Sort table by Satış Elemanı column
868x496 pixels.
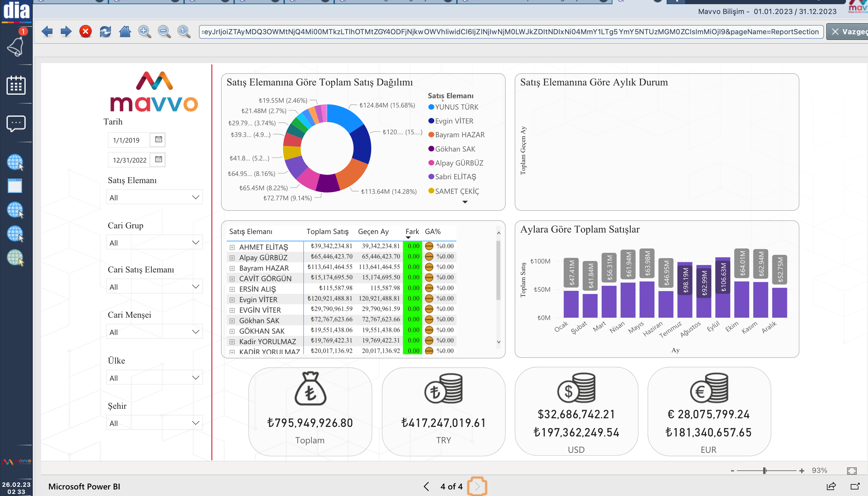pyautogui.click(x=251, y=231)
